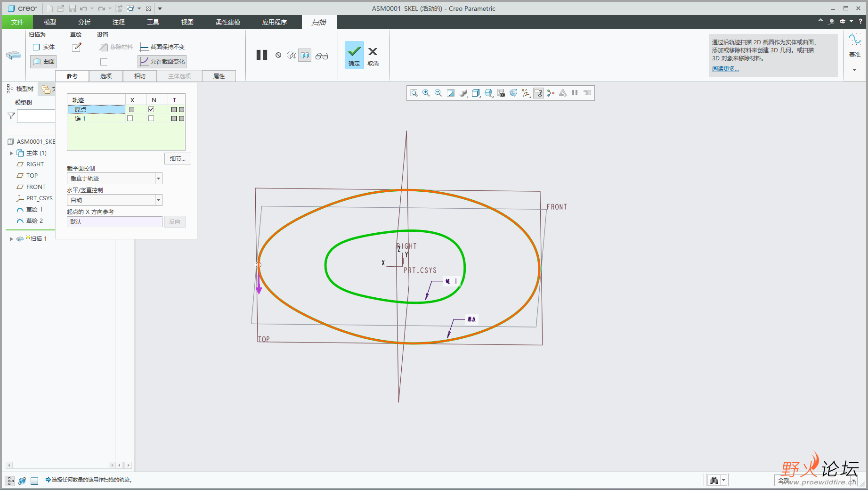Open the 选项 panel tab

pyautogui.click(x=106, y=76)
